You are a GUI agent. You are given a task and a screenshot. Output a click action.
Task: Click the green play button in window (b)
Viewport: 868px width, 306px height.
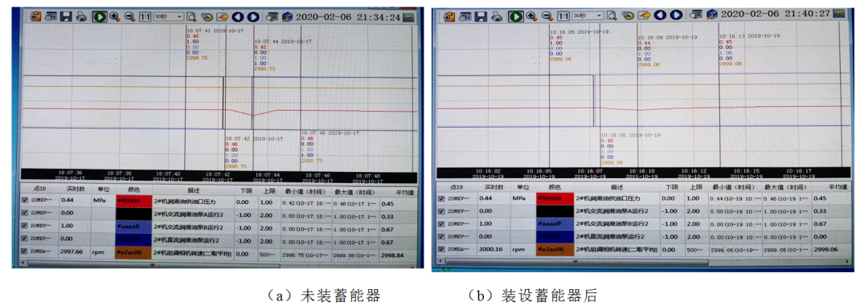point(516,17)
